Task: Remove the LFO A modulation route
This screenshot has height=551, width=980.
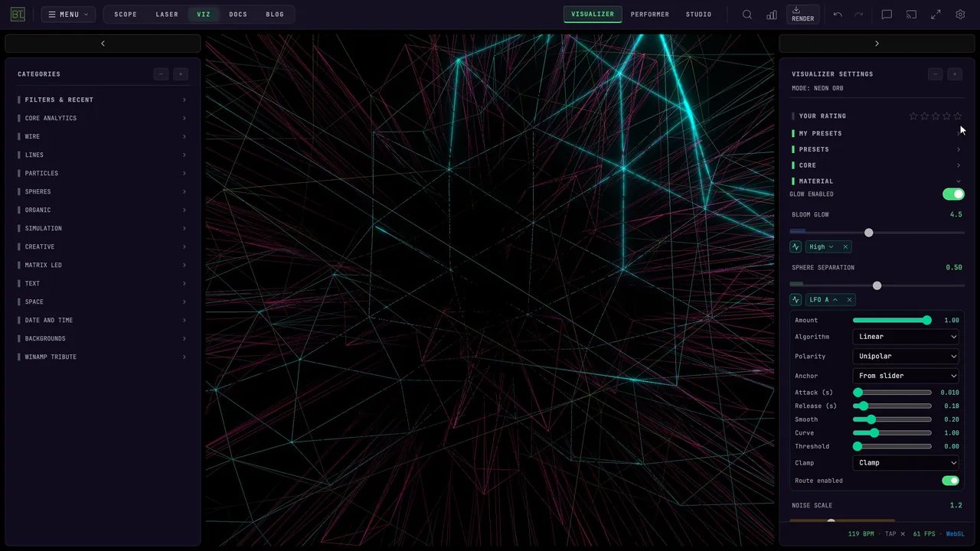Action: coord(849,299)
